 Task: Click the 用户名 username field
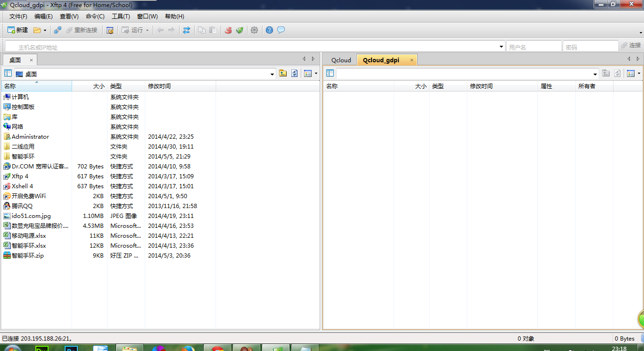pos(534,47)
